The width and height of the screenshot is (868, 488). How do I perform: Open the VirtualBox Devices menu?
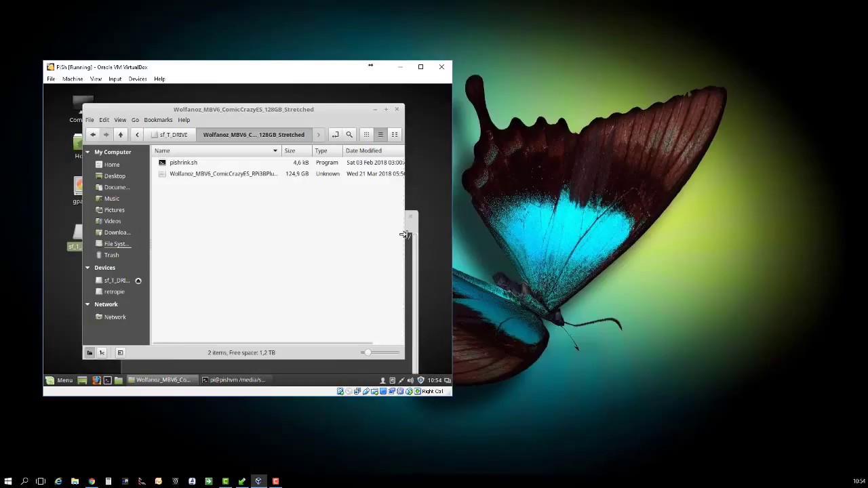pos(138,79)
